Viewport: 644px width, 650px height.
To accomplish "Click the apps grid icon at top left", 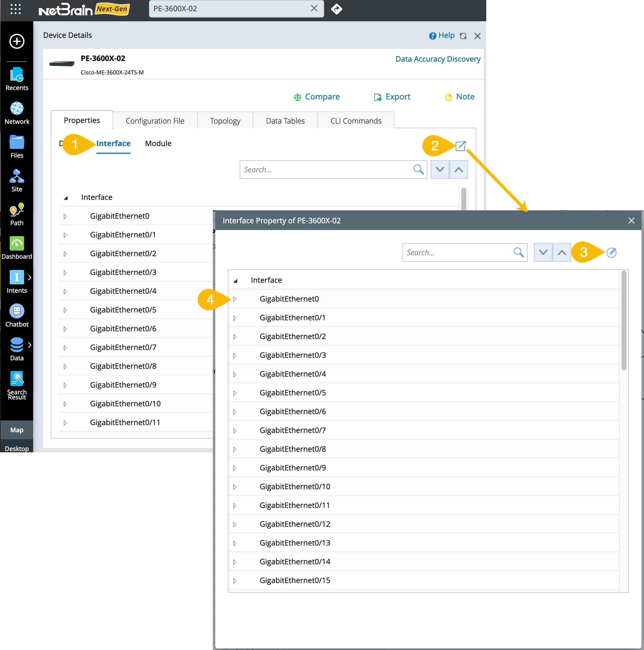I will [x=15, y=9].
